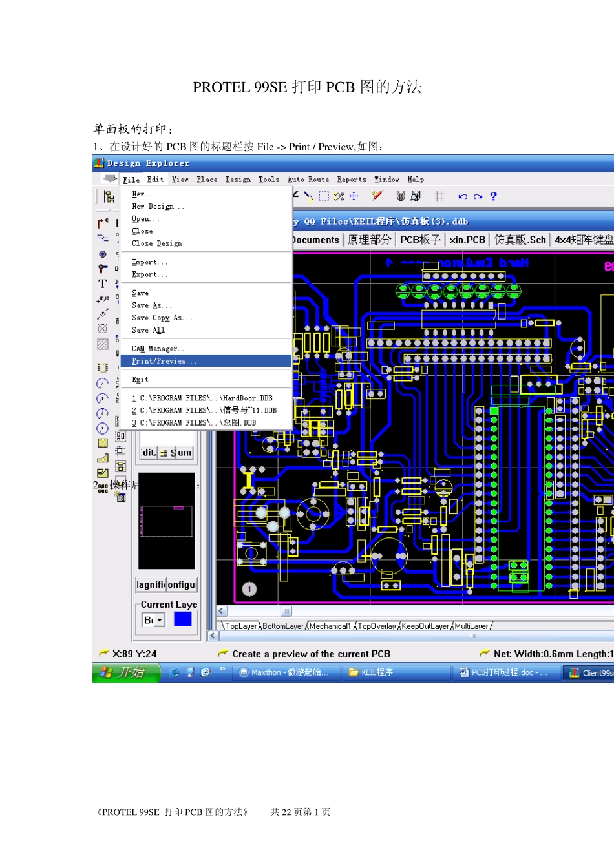Click the Magnifier button

tap(151, 584)
